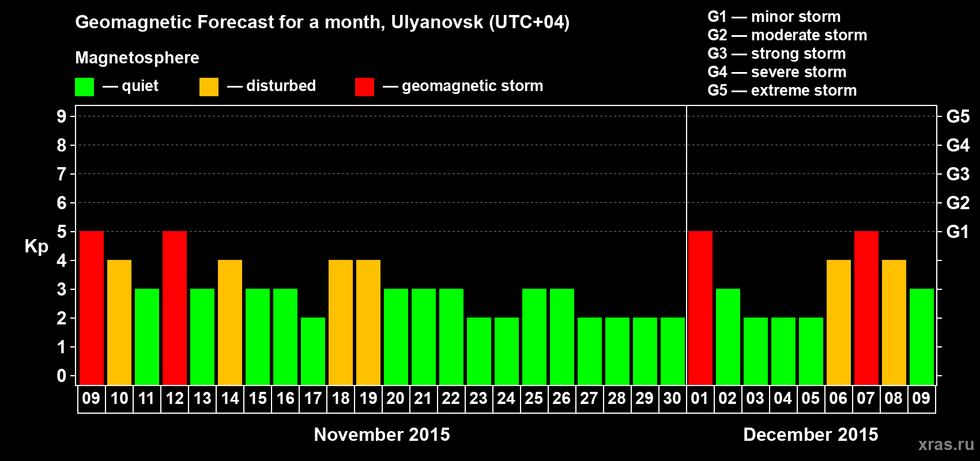The width and height of the screenshot is (980, 461).
Task: Click date cell 22 in November
Action: click(451, 399)
